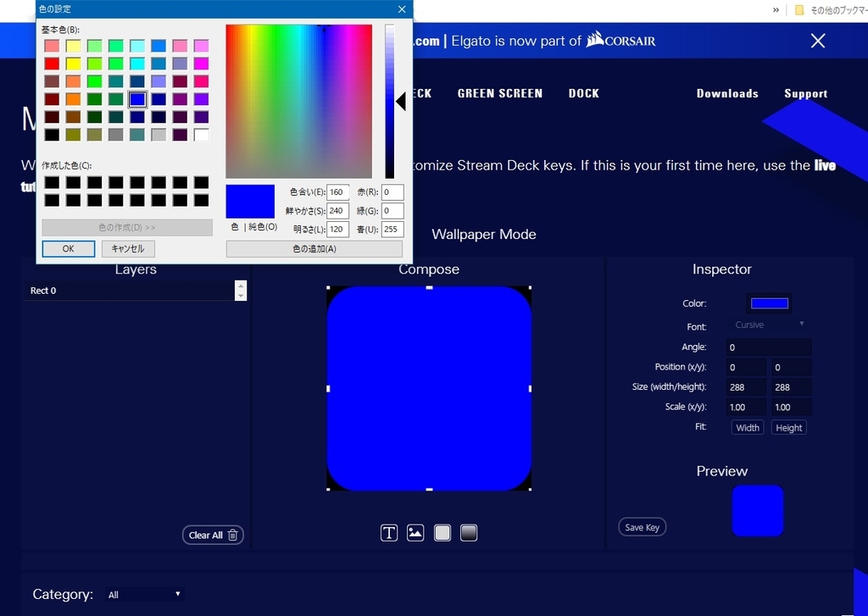Switch to the DOCK section
This screenshot has width=868, height=616.
coord(583,93)
